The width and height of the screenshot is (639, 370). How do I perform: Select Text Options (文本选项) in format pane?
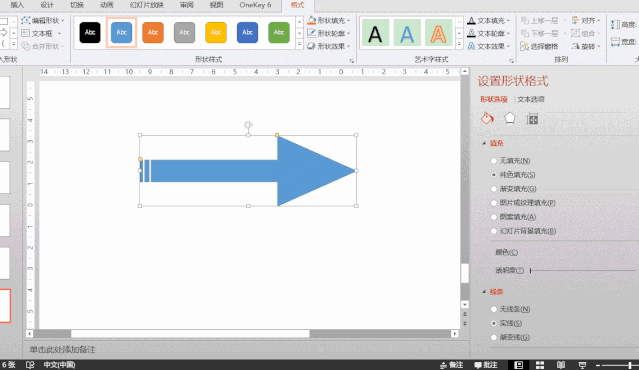point(531,99)
